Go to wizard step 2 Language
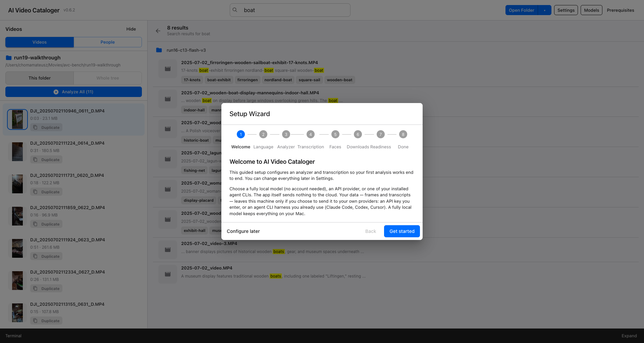 (x=263, y=135)
